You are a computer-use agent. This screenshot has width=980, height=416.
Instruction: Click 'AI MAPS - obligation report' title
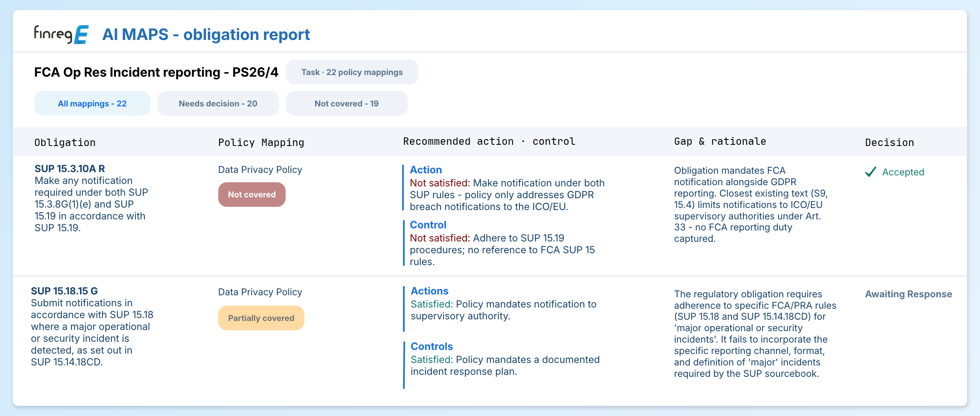(x=206, y=35)
